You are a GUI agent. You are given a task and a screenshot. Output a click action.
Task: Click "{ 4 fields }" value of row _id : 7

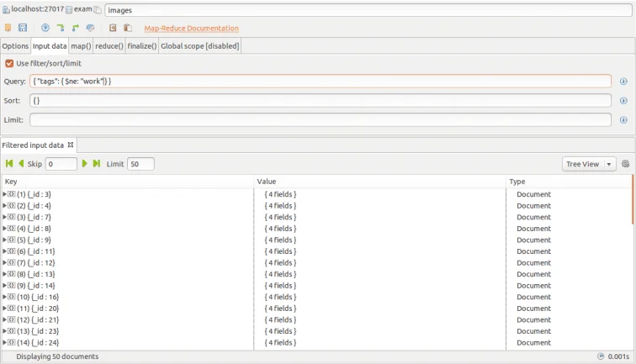[x=280, y=217]
